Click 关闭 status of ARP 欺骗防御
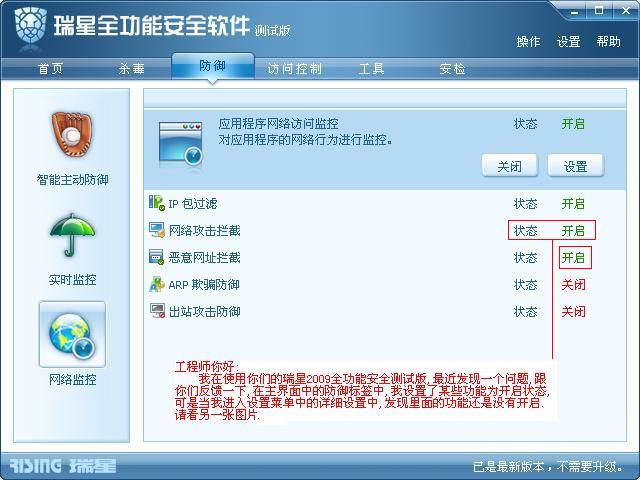Screen dimensions: 640x480 tap(573, 284)
